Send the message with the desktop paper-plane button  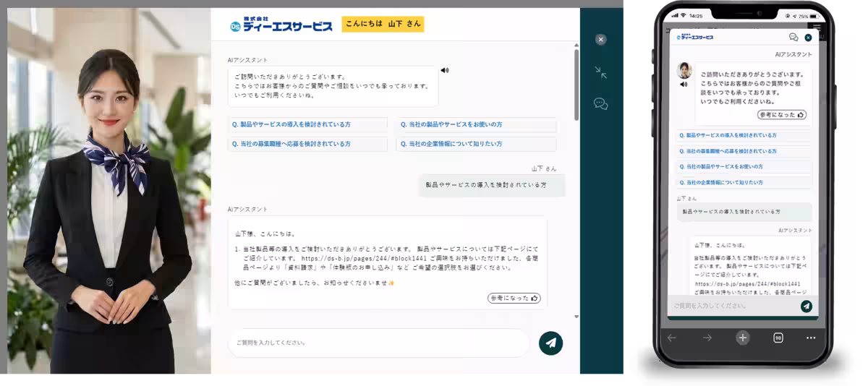(x=550, y=343)
